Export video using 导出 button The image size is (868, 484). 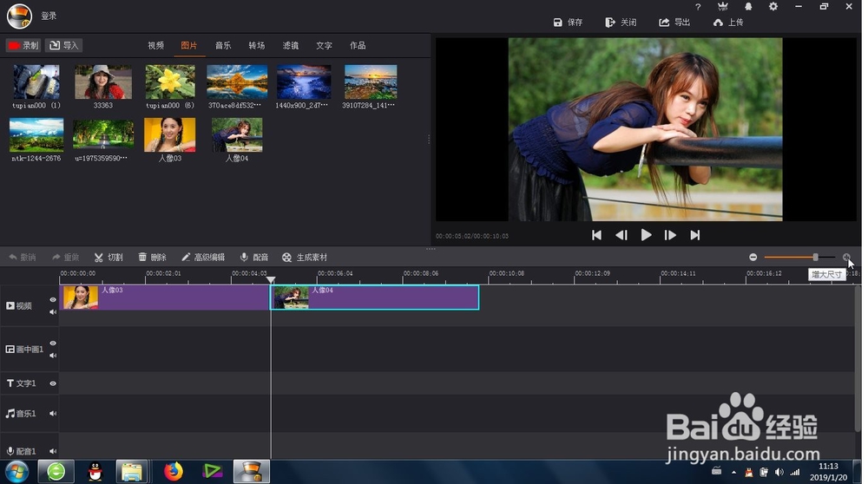(x=674, y=23)
